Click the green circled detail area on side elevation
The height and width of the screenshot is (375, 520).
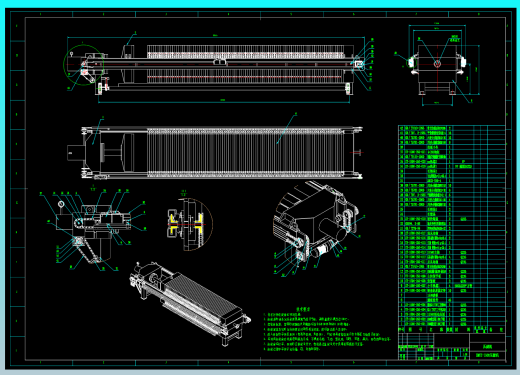click(x=83, y=65)
